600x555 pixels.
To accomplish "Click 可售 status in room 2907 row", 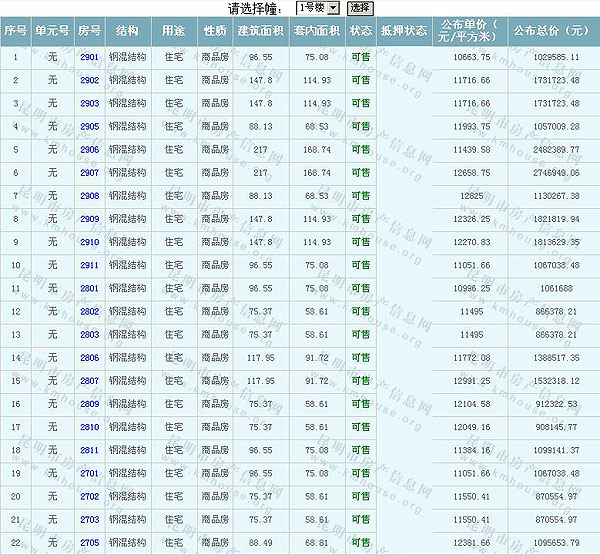I will (361, 173).
